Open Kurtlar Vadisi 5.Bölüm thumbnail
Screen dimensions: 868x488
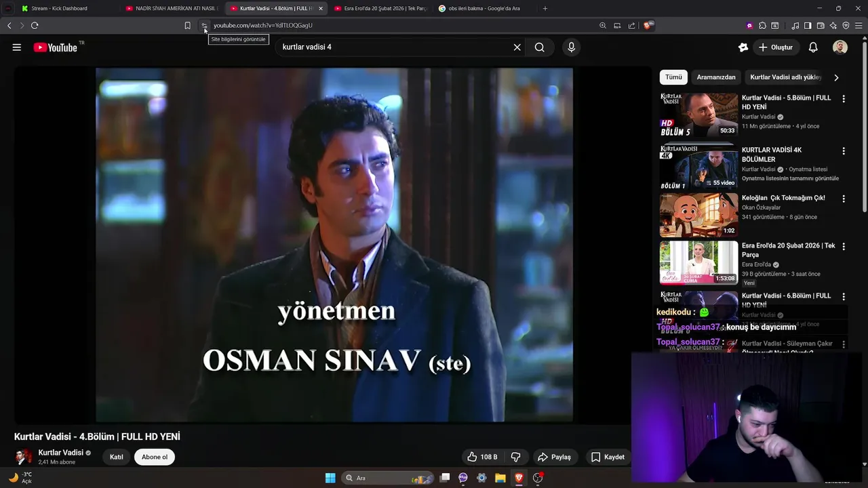(x=698, y=115)
